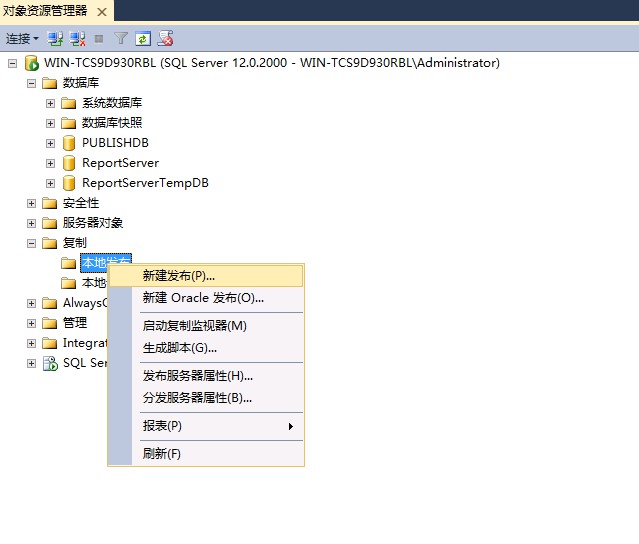Click the filter funnel toolbar icon
639x544 pixels.
point(120,38)
